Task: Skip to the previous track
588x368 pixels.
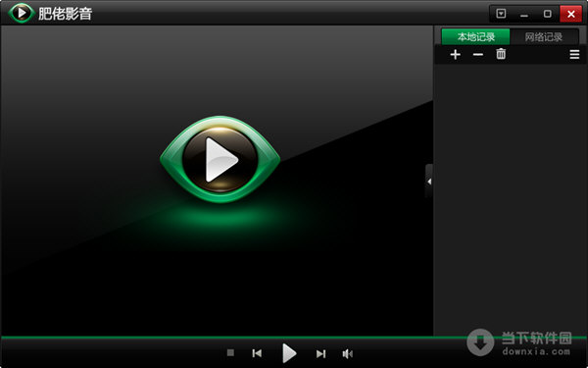Action: (x=257, y=353)
